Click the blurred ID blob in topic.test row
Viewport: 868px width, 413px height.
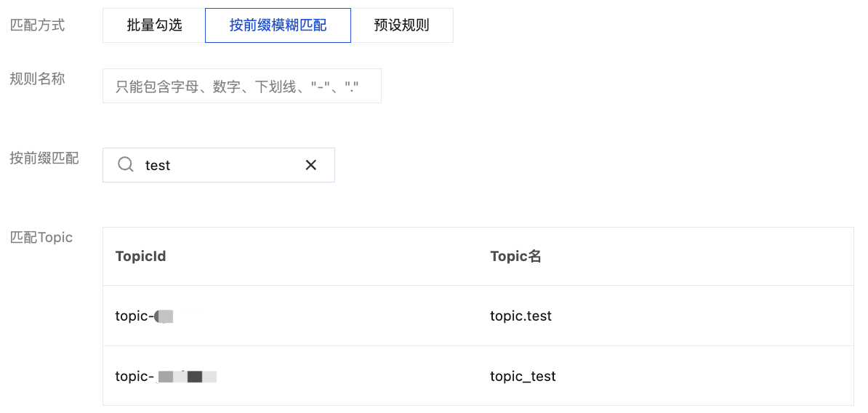[164, 316]
